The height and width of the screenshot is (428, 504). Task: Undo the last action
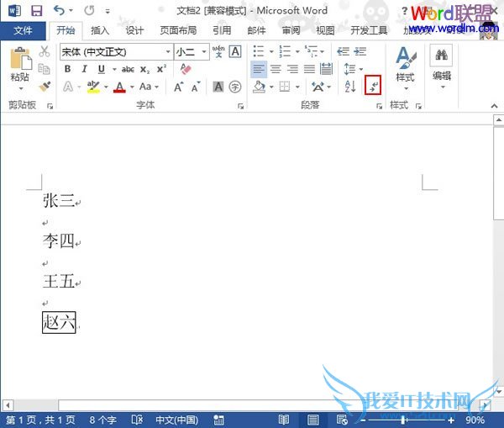(x=59, y=10)
